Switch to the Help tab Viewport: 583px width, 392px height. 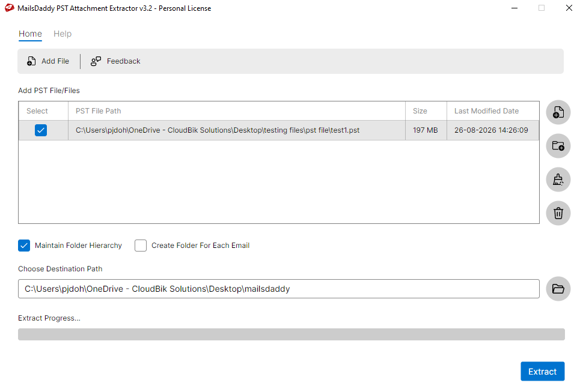pyautogui.click(x=63, y=34)
